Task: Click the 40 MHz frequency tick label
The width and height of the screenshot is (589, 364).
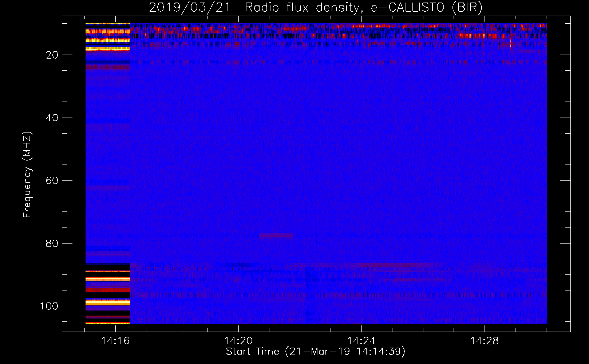Action: [52, 118]
